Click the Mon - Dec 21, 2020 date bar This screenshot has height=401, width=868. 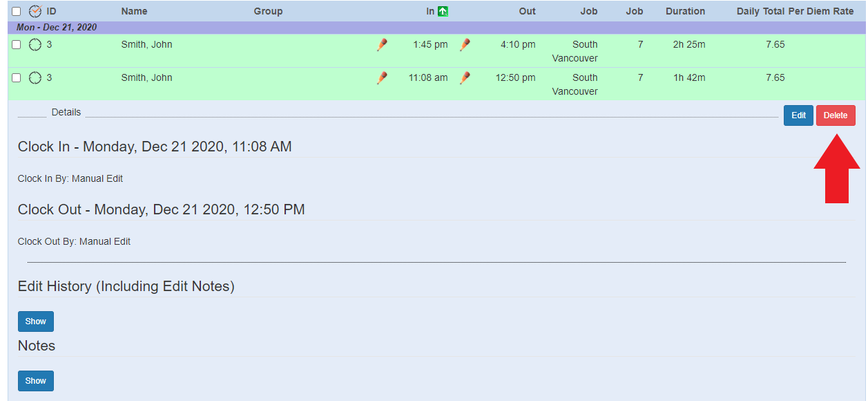pyautogui.click(x=436, y=28)
